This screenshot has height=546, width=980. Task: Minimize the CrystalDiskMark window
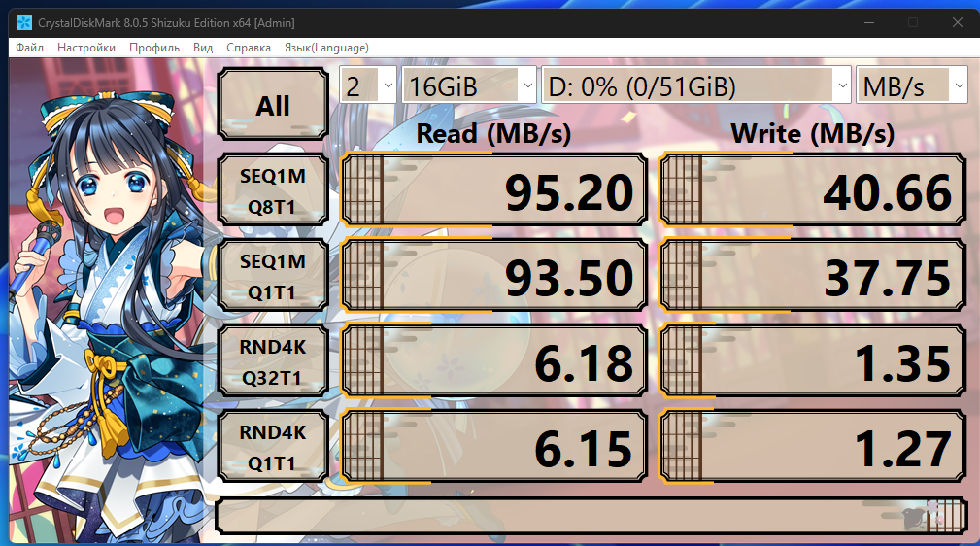pos(868,23)
